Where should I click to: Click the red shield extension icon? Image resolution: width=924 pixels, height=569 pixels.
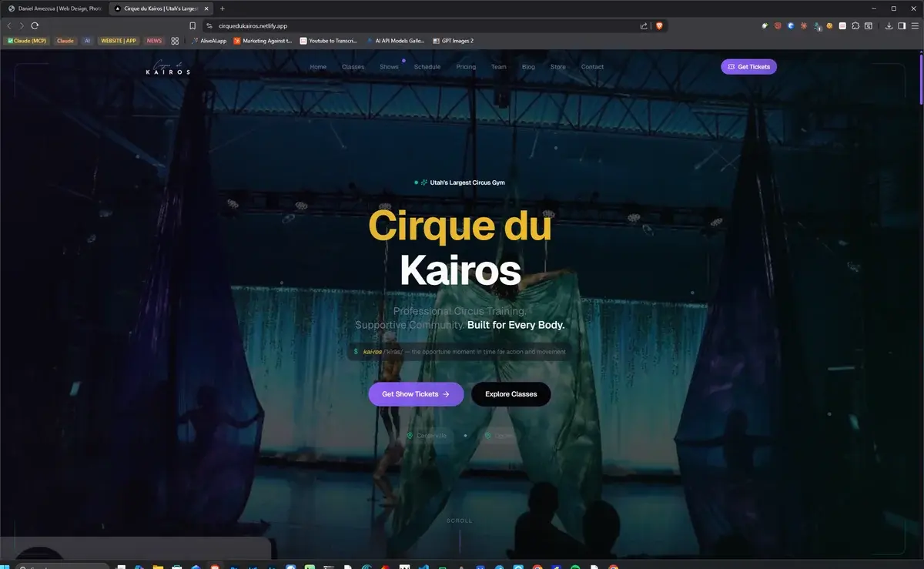[778, 25]
